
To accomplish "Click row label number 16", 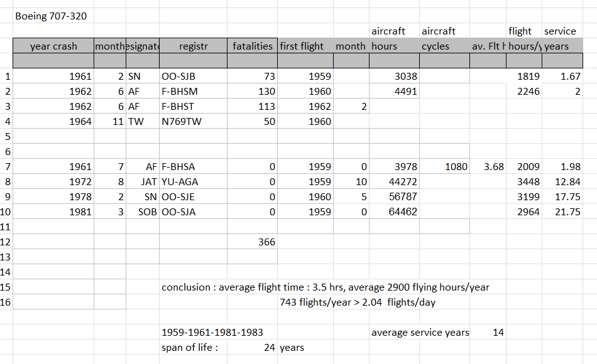I will (x=5, y=302).
